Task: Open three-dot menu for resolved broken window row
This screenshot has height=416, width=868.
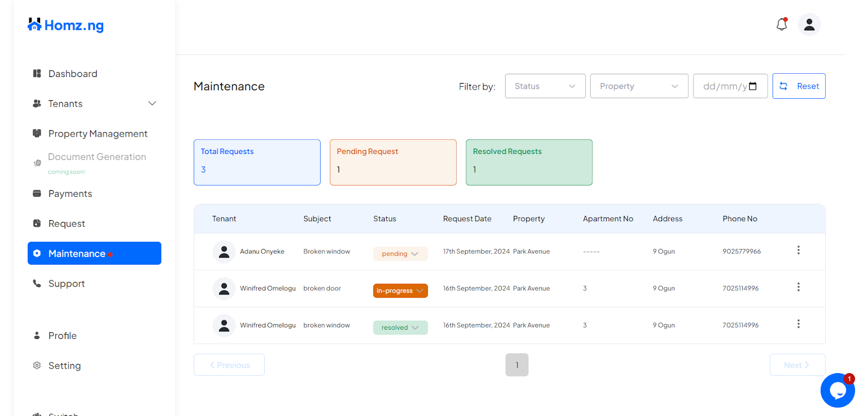Action: [x=798, y=324]
